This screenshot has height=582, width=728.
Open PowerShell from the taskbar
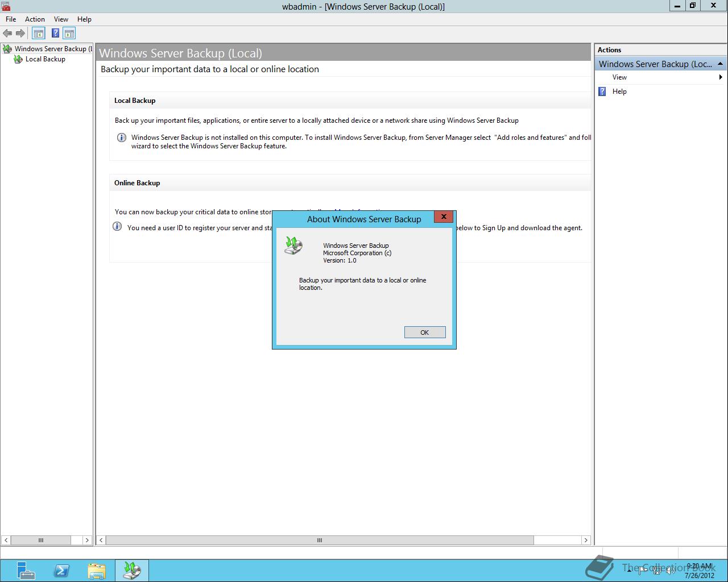(x=61, y=570)
